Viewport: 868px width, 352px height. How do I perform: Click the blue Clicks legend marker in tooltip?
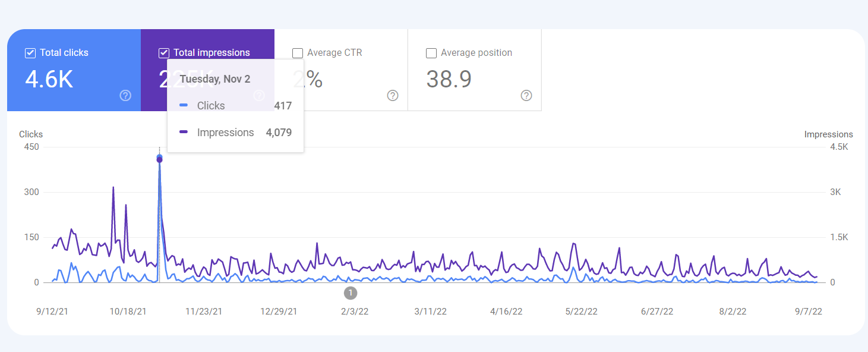[184, 105]
